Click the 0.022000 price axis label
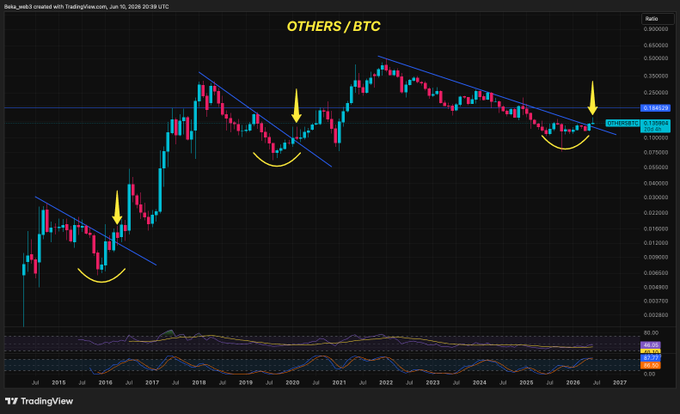The image size is (680, 414). point(656,213)
